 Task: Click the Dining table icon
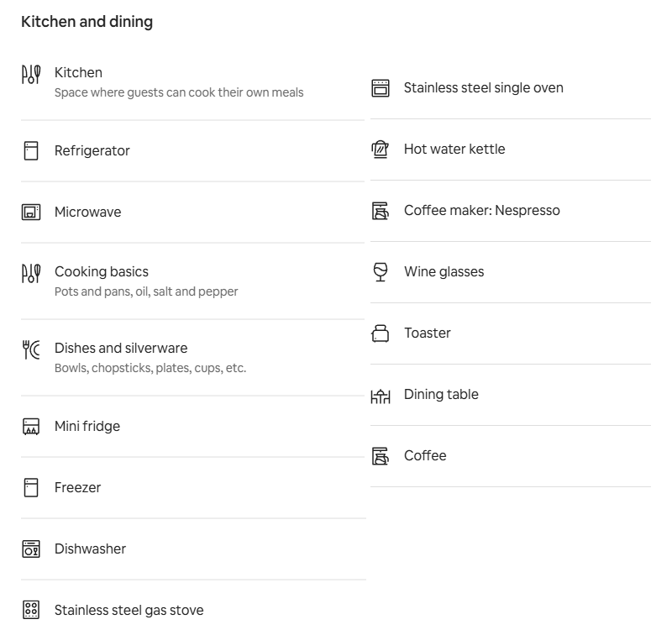tap(381, 396)
